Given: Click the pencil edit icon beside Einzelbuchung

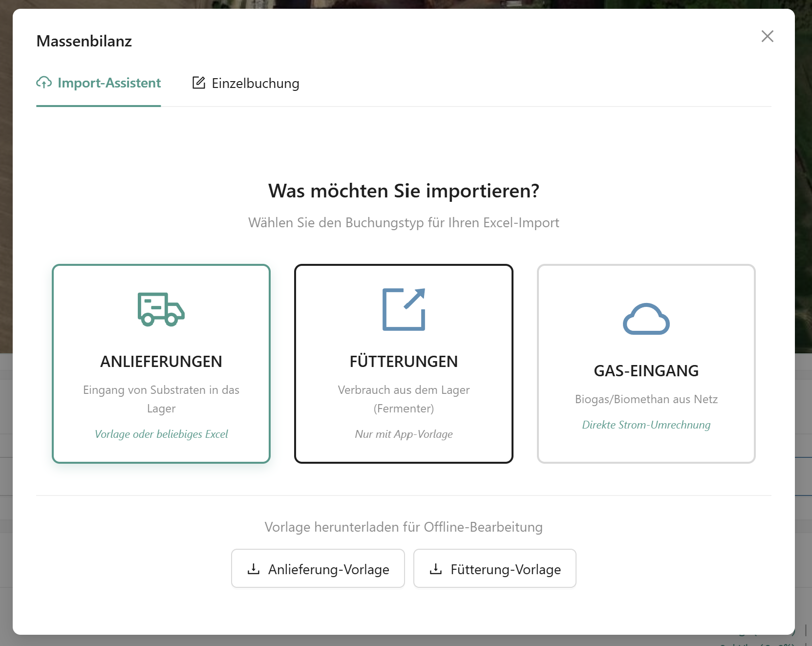Looking at the screenshot, I should click(x=198, y=83).
